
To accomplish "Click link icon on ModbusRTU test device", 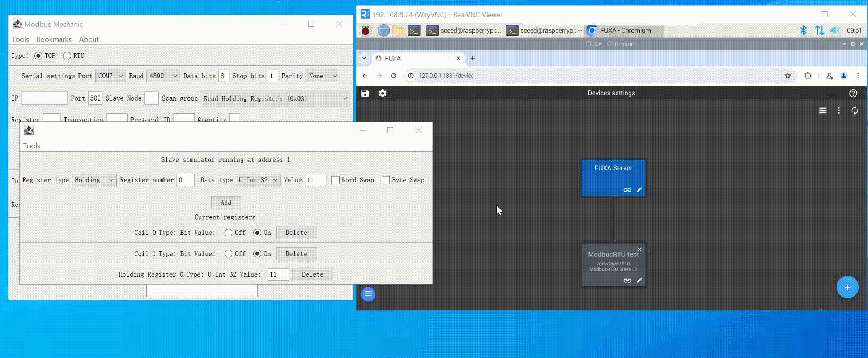I will pyautogui.click(x=627, y=280).
